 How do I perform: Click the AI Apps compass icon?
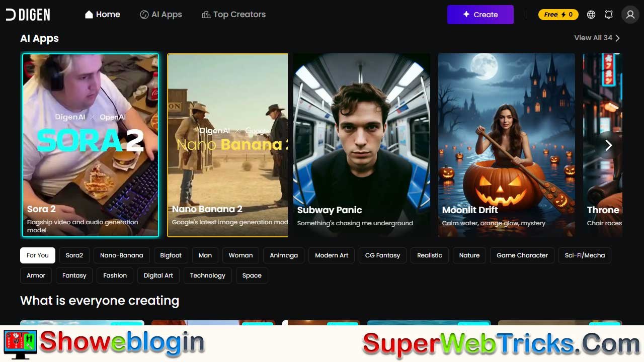point(143,14)
